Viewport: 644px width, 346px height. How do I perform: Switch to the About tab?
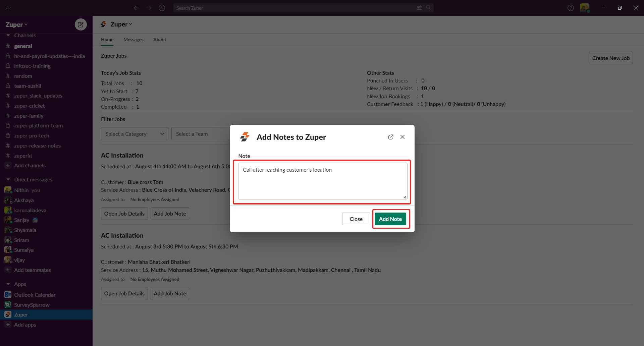[x=160, y=40]
